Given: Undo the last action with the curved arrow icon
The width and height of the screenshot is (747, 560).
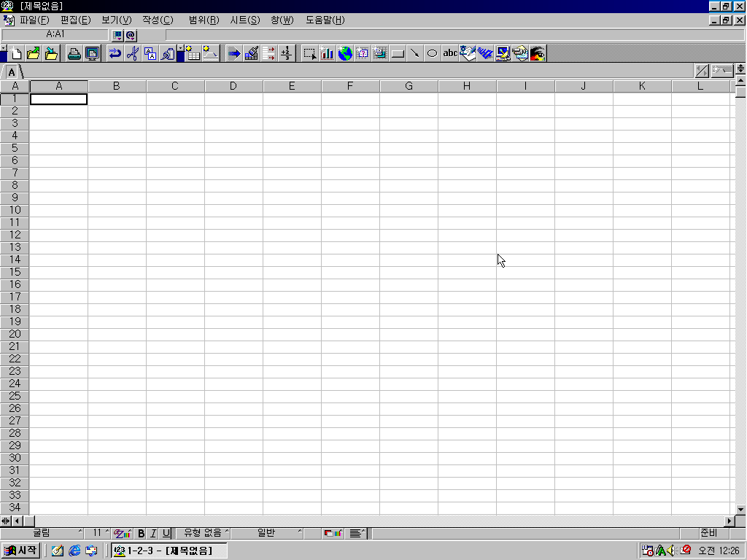Looking at the screenshot, I should click(115, 53).
